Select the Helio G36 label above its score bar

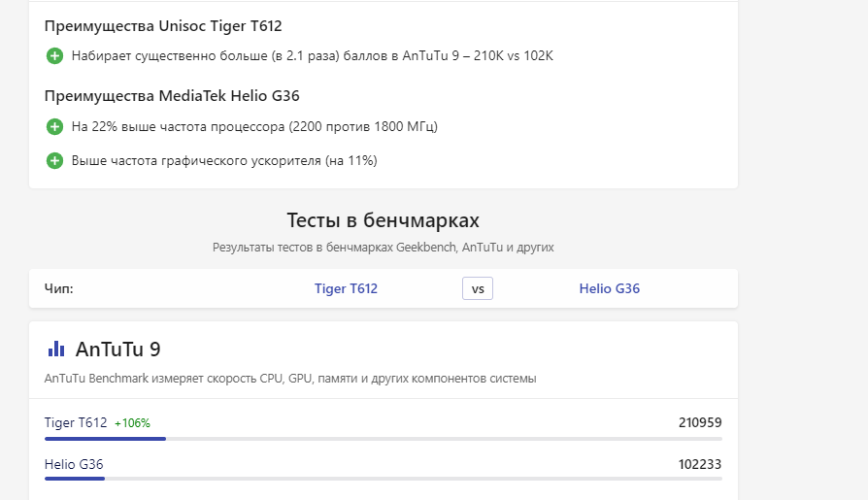click(74, 464)
